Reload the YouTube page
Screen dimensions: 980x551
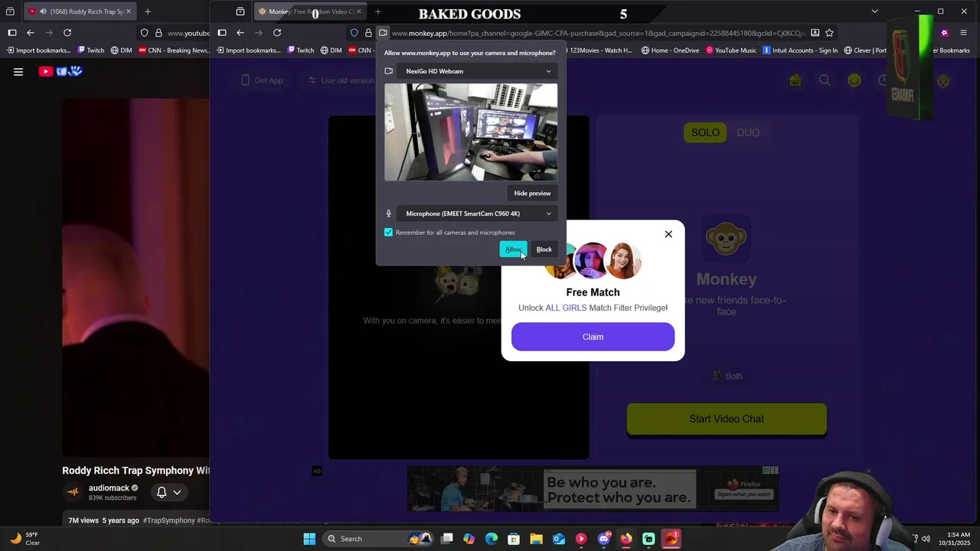tap(67, 33)
